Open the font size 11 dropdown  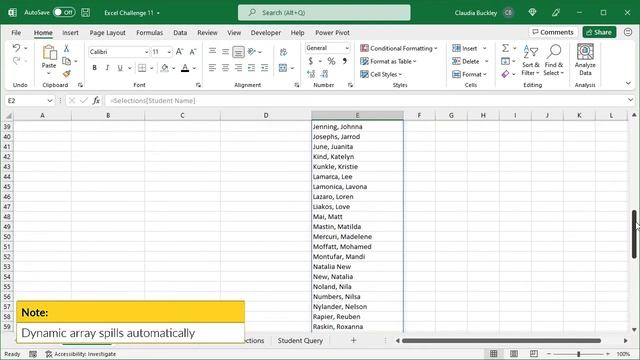click(169, 52)
